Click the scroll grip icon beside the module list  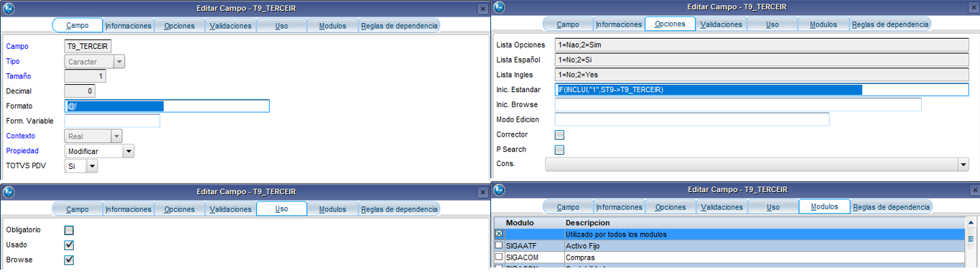click(x=971, y=239)
